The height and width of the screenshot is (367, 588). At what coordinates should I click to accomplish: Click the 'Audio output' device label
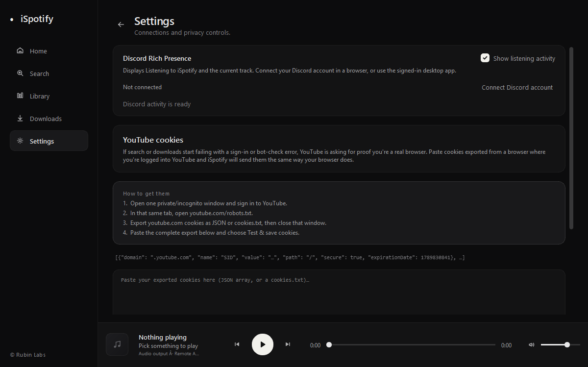click(169, 353)
